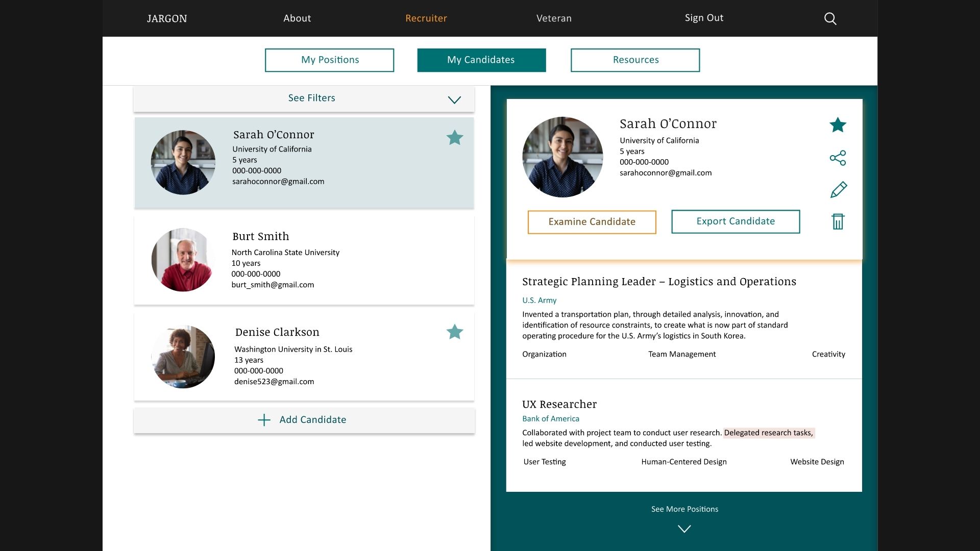Image resolution: width=980 pixels, height=551 pixels.
Task: Open About in the top navigation
Action: coord(297,18)
